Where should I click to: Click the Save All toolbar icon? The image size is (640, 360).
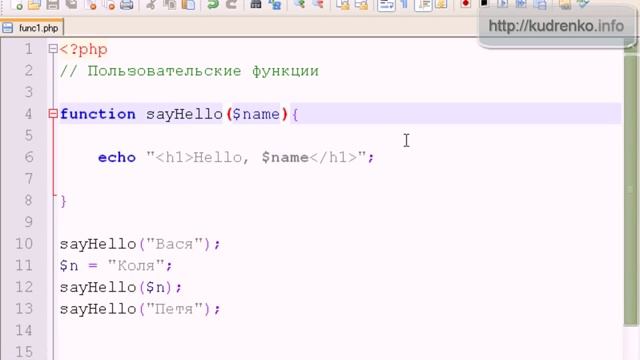71,4
